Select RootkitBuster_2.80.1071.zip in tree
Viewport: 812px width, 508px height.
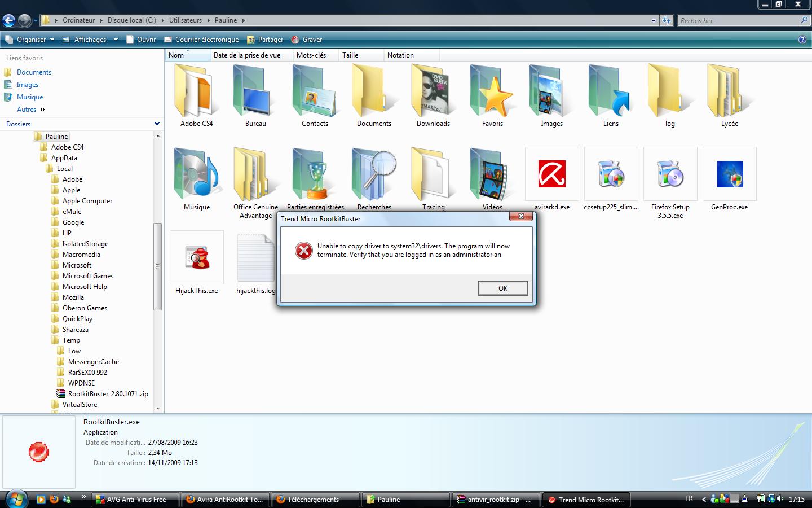[x=108, y=394]
